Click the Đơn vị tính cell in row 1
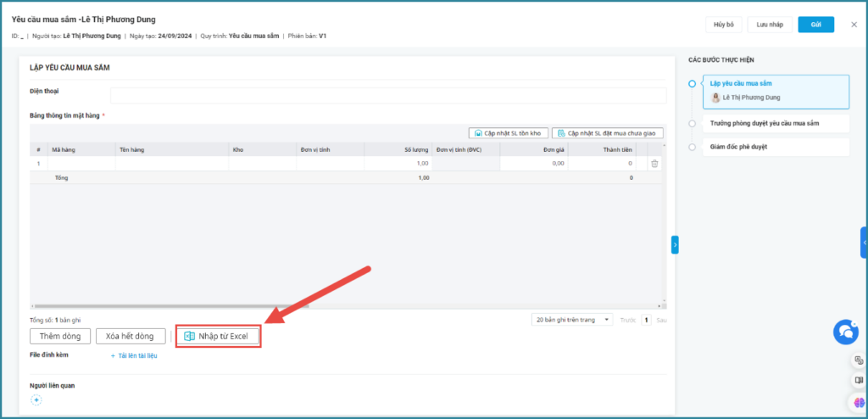The image size is (868, 419). [330, 164]
